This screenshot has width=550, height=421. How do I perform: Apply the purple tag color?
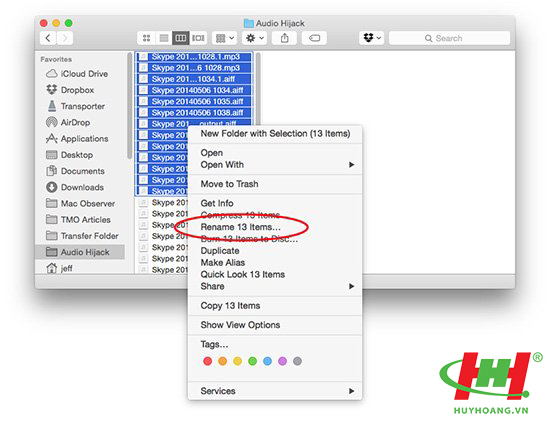tap(282, 361)
